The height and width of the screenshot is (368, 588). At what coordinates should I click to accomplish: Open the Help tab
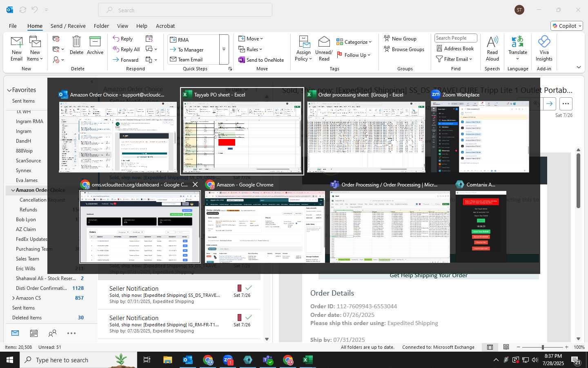tap(142, 26)
